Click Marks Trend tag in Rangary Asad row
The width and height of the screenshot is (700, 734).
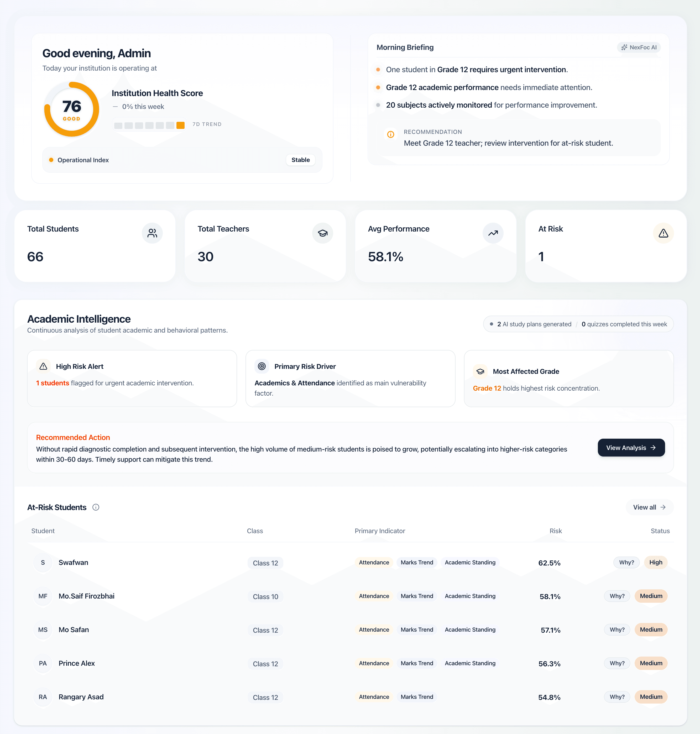point(417,697)
